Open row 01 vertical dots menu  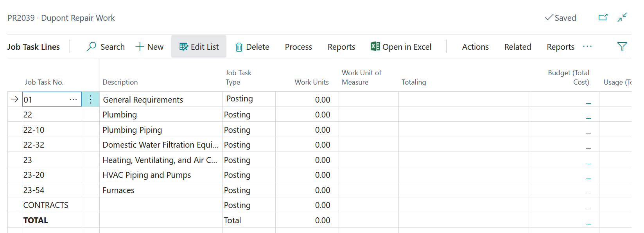point(90,99)
